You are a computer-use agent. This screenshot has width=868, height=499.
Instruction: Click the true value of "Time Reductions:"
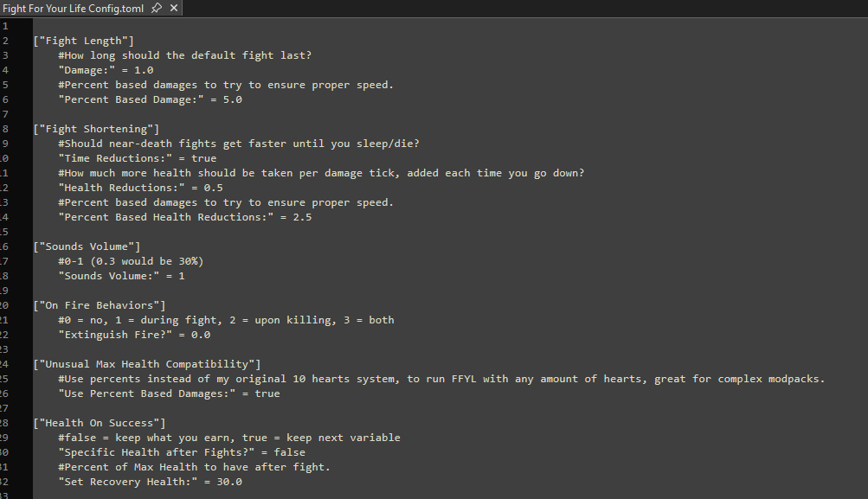coord(203,158)
